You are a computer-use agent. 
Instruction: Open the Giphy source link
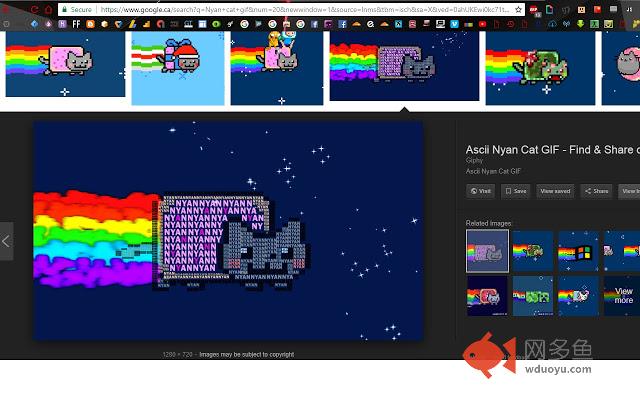click(x=474, y=160)
